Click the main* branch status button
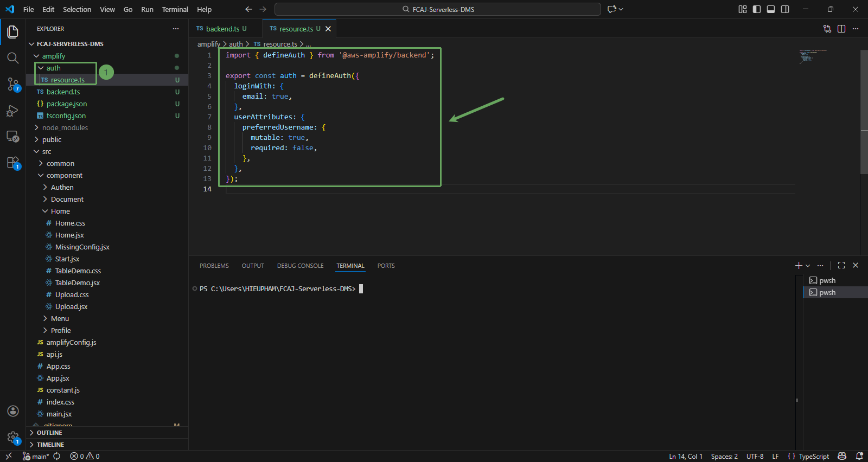This screenshot has width=868, height=462. point(36,456)
